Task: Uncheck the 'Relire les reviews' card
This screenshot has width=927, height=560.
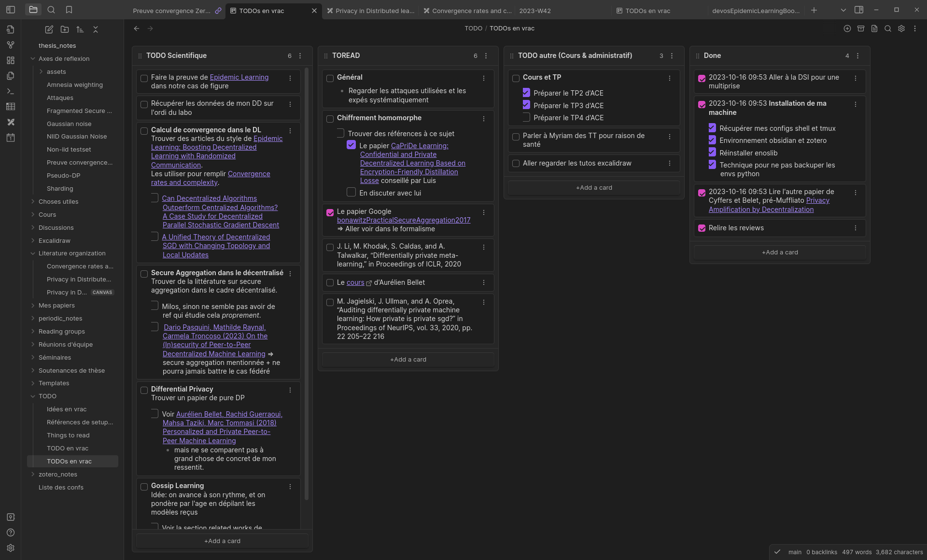Action: [702, 228]
